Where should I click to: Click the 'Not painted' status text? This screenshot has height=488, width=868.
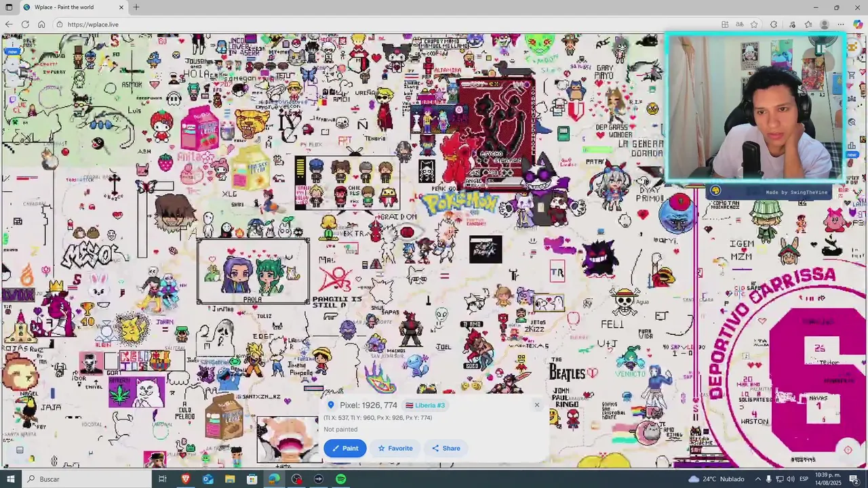tap(340, 429)
